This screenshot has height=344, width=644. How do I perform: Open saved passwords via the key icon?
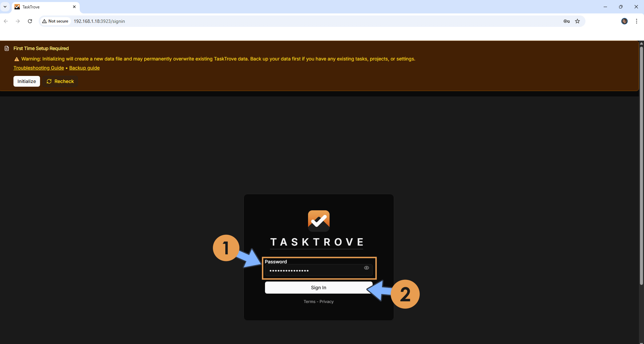pyautogui.click(x=566, y=21)
